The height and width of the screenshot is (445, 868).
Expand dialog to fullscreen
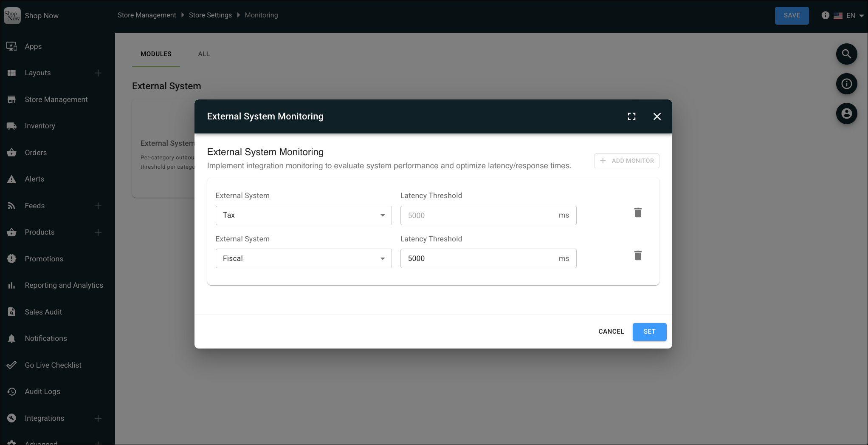point(631,116)
